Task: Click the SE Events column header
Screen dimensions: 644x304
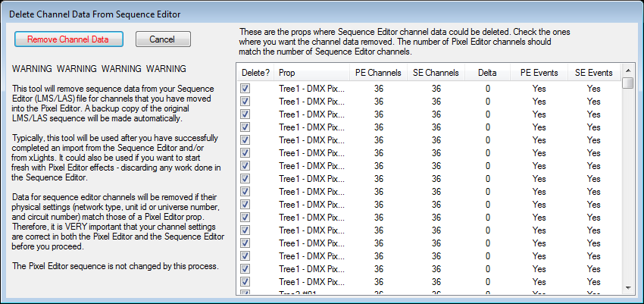Action: tap(594, 73)
